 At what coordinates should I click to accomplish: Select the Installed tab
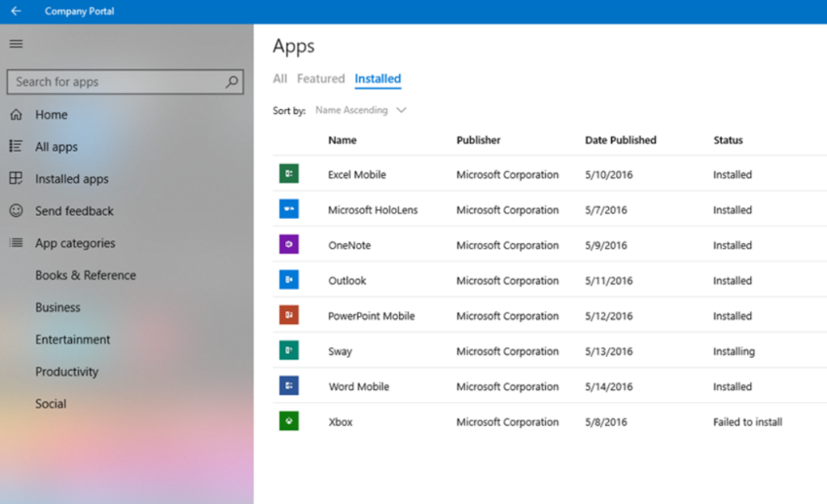(x=378, y=78)
